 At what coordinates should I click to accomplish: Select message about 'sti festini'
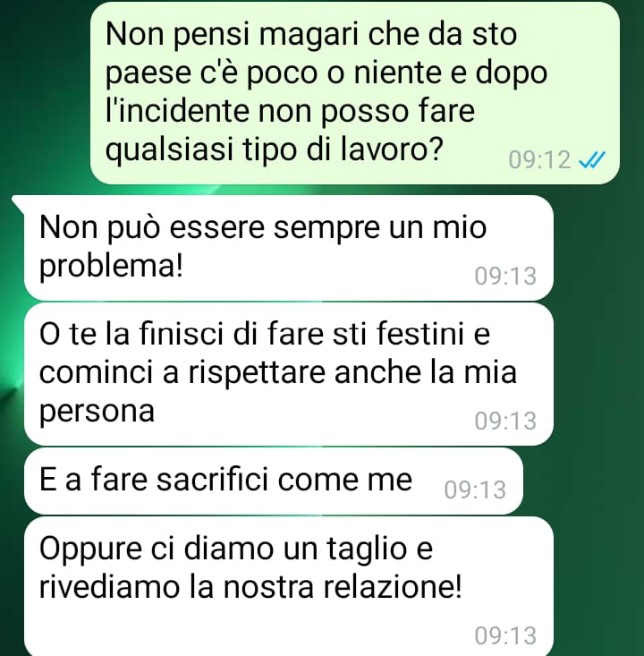[289, 374]
